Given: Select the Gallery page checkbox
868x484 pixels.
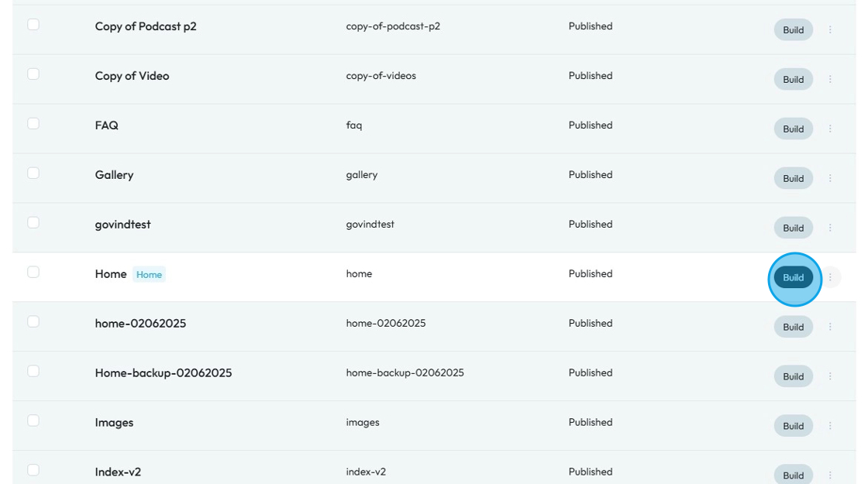Looking at the screenshot, I should tap(33, 173).
